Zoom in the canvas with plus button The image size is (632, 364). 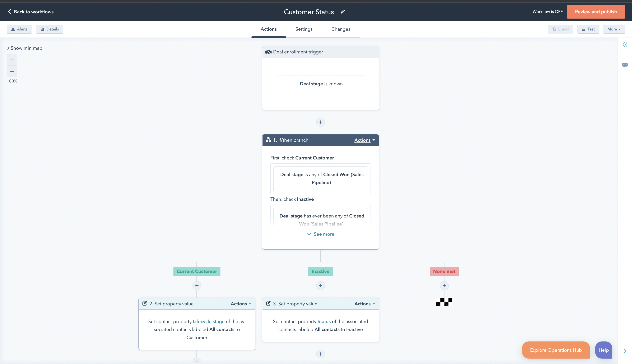pyautogui.click(x=12, y=60)
